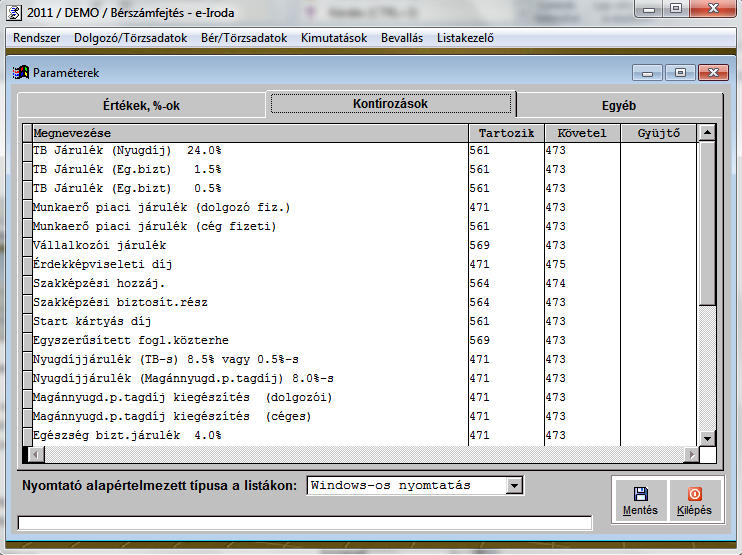The height and width of the screenshot is (555, 742).
Task: Switch to the Egyéb tab
Action: tap(618, 105)
